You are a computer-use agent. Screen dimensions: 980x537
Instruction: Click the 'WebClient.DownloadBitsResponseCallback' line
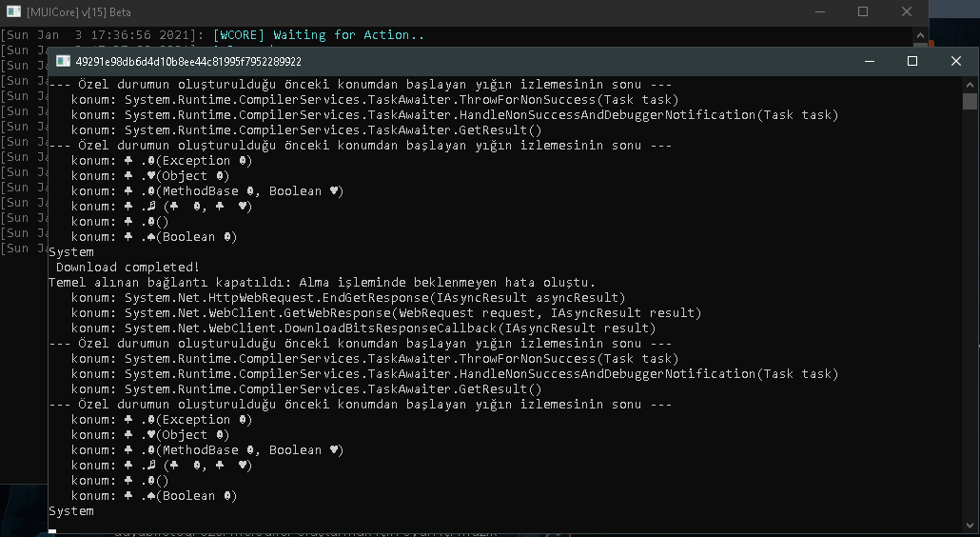363,328
